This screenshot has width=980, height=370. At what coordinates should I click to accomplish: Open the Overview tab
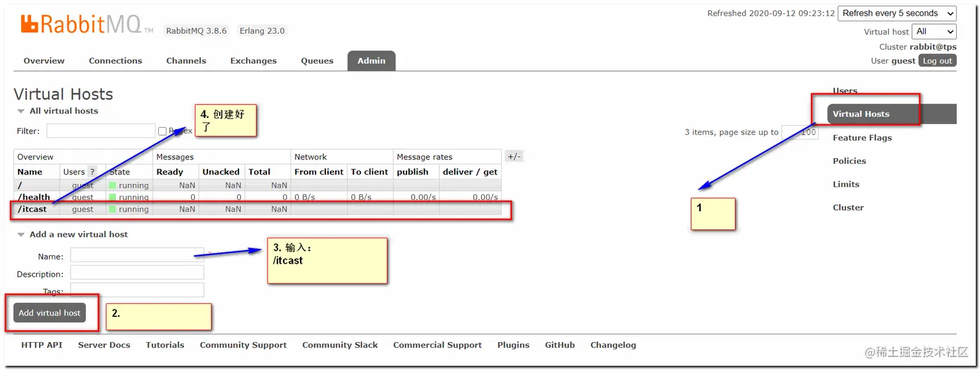[44, 61]
